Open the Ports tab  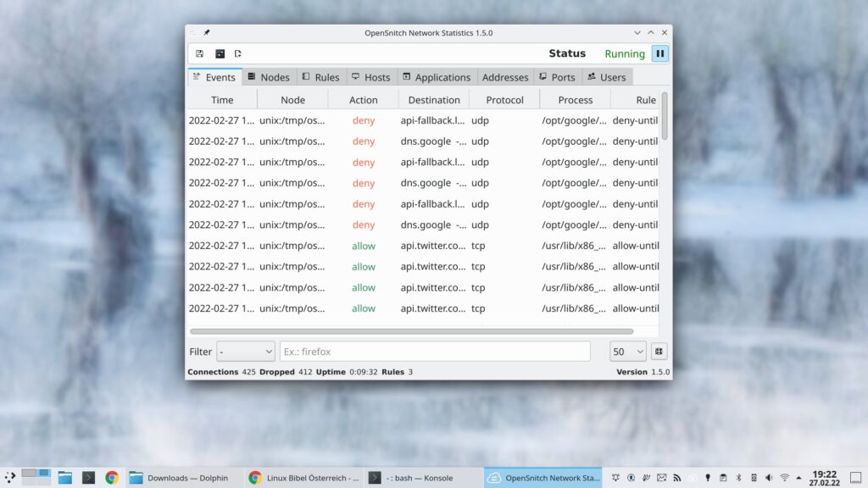[558, 77]
